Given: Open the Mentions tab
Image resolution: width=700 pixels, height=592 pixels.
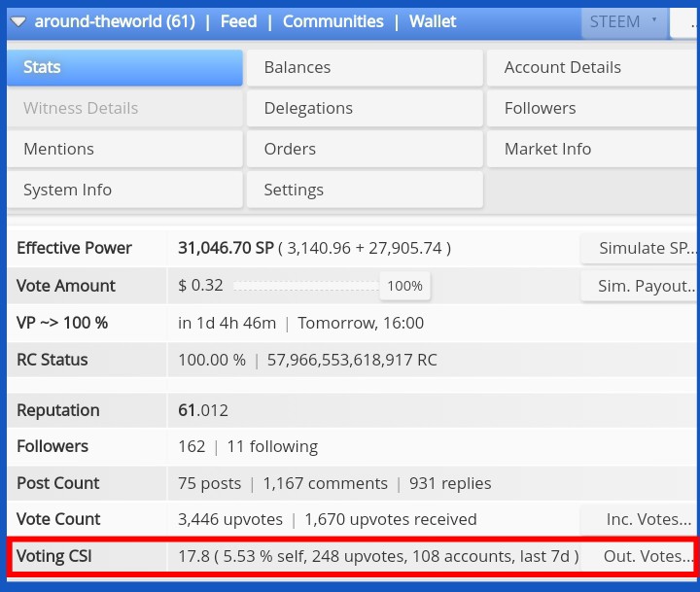Looking at the screenshot, I should tap(124, 149).
